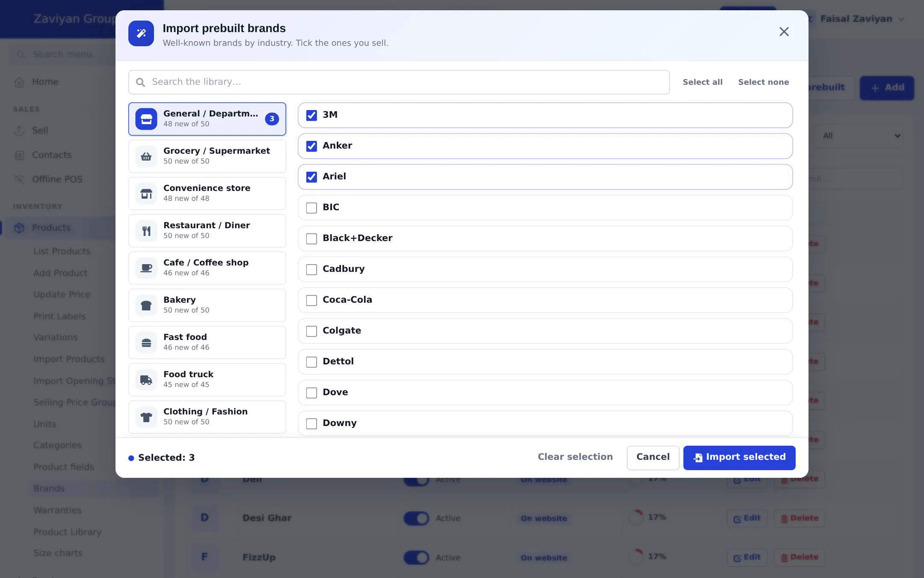Click the General / Department store icon

point(146,119)
